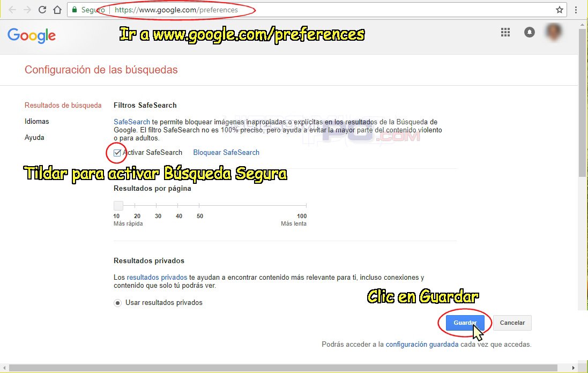Open the Google apps grid

click(505, 32)
